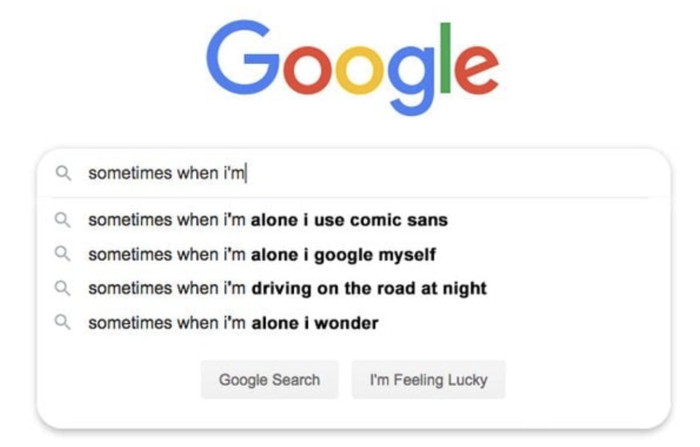Click the Google Search button
The image size is (700, 447).
(x=270, y=380)
